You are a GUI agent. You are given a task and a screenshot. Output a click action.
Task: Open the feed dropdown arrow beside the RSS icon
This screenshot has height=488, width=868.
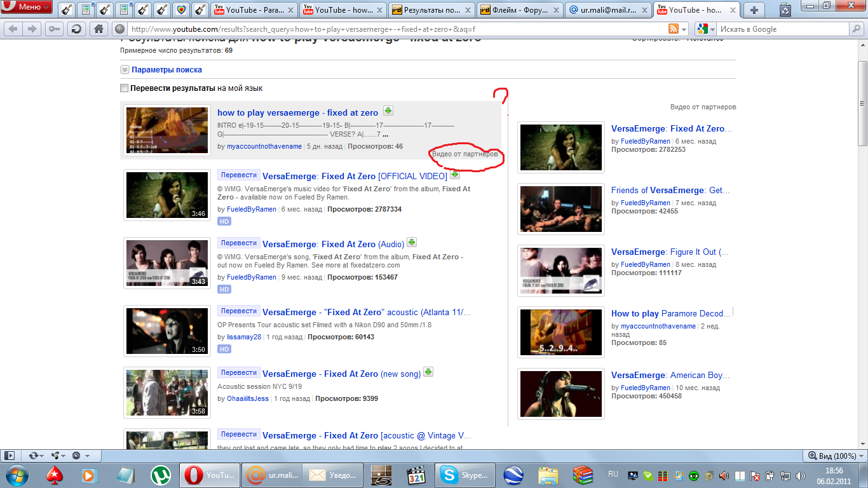click(684, 29)
